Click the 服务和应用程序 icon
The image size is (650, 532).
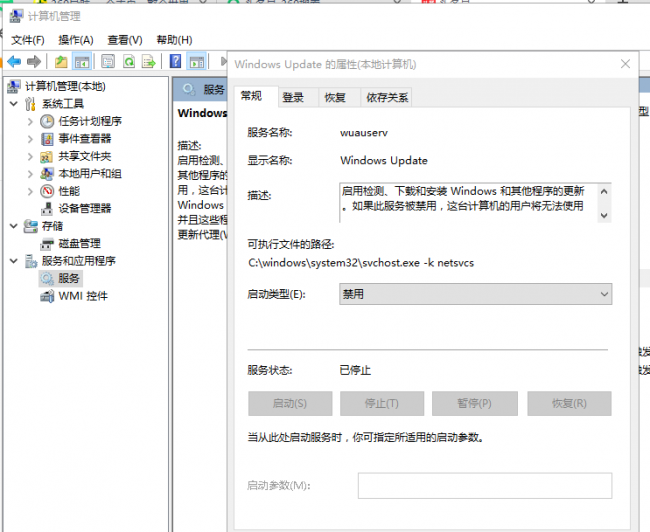coord(31,261)
